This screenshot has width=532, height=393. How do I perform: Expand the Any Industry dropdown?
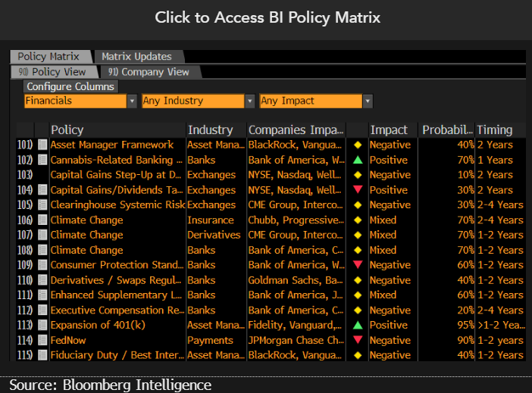(249, 101)
